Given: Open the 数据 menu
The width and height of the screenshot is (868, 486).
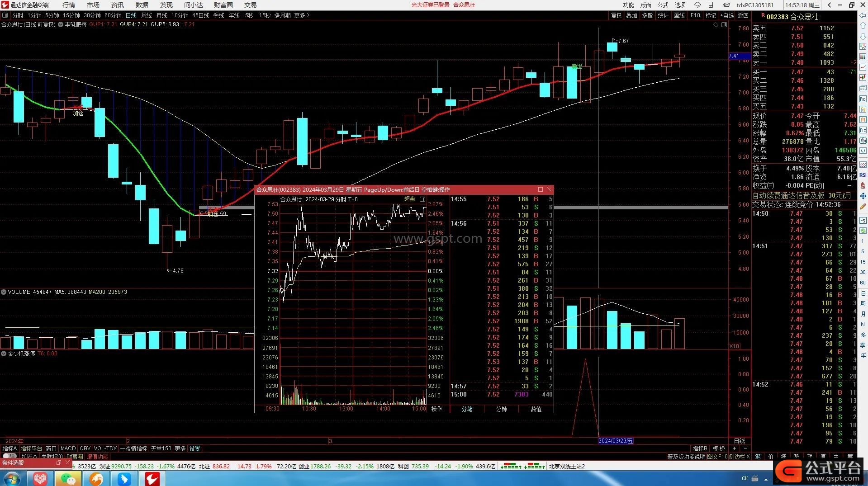Looking at the screenshot, I should [142, 5].
